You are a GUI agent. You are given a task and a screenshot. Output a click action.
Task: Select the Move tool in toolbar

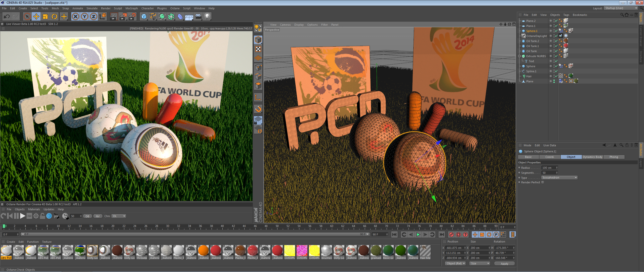(36, 17)
